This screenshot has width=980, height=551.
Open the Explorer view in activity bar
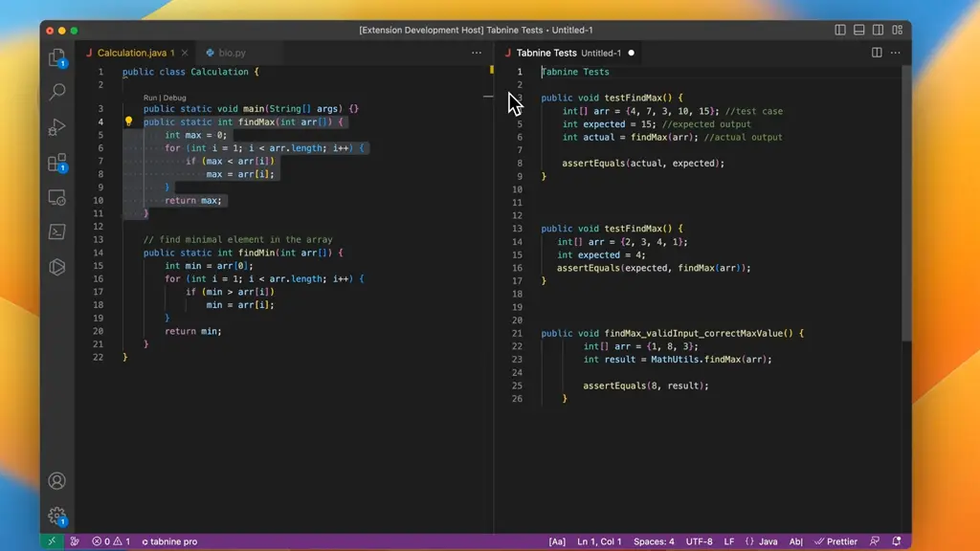[x=56, y=57]
